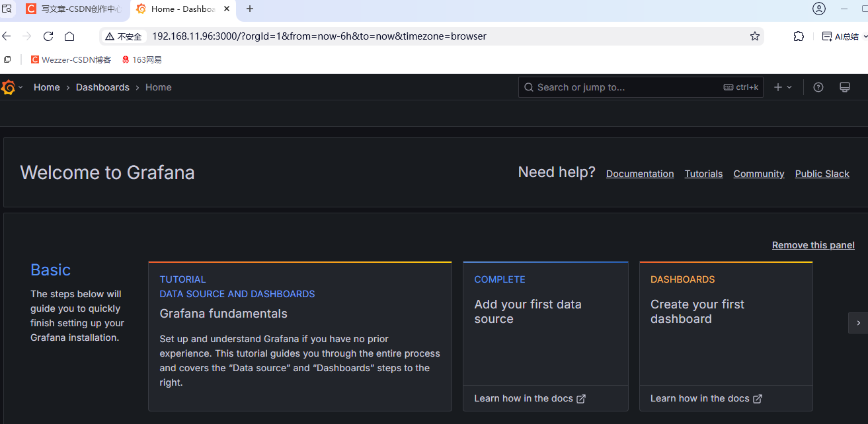
Task: Click the monitor news icon in Grafana header
Action: pyautogui.click(x=844, y=87)
